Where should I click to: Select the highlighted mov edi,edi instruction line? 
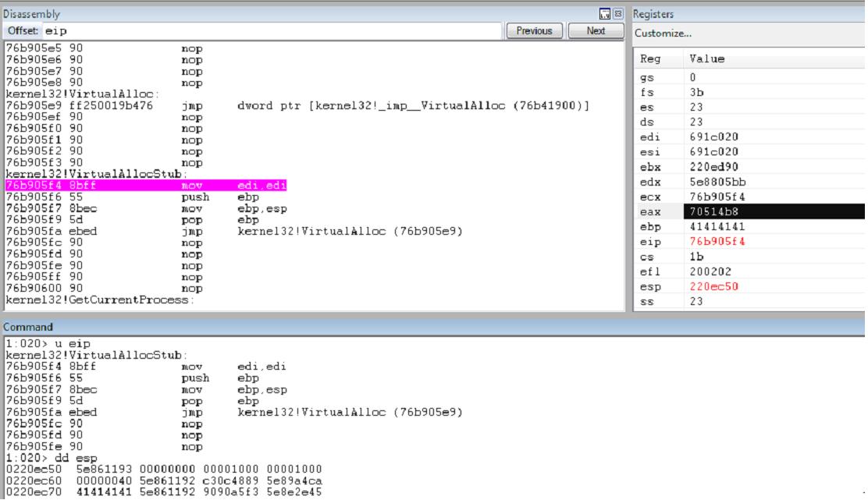(x=147, y=186)
